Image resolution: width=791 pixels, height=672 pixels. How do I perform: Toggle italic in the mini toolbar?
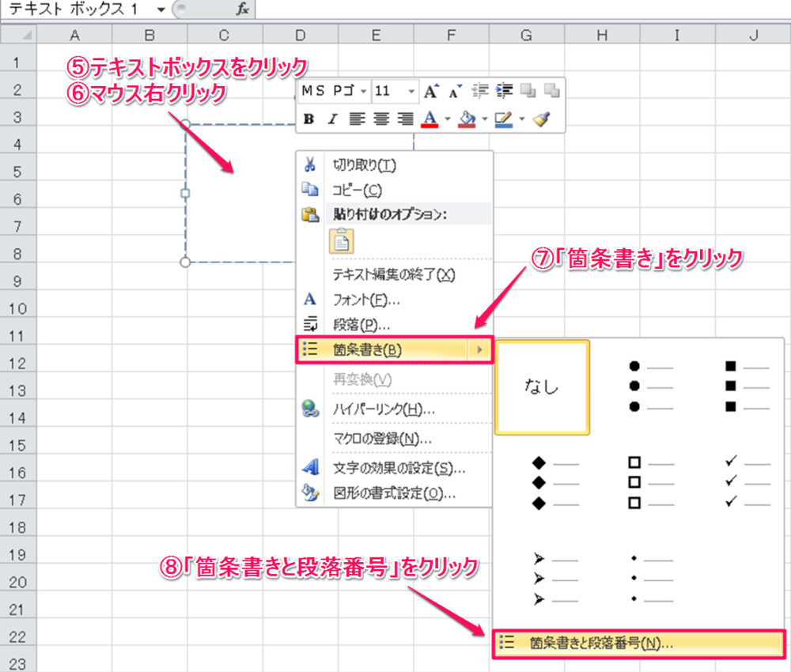[x=332, y=119]
